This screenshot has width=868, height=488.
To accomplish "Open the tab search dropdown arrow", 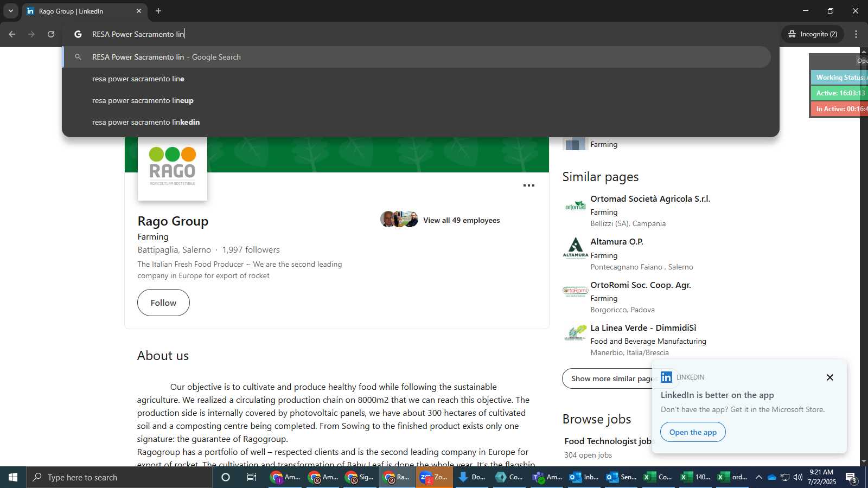I will (10, 11).
